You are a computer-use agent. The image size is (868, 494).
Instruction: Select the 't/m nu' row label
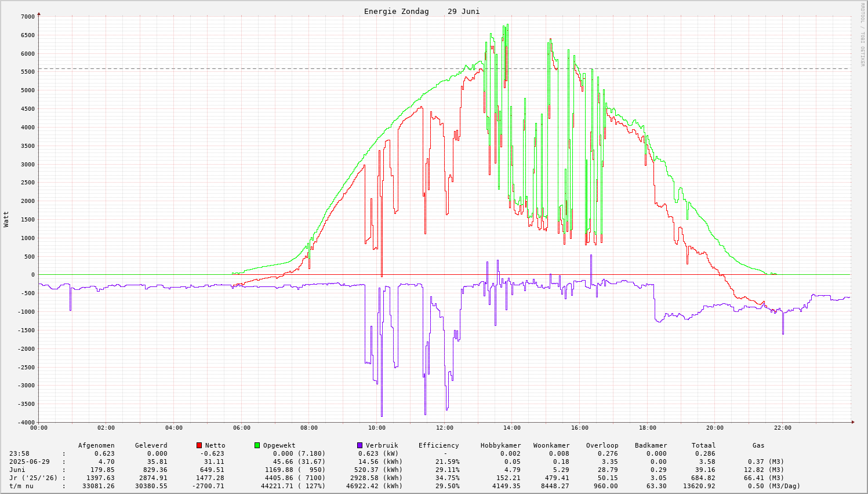pyautogui.click(x=21, y=486)
